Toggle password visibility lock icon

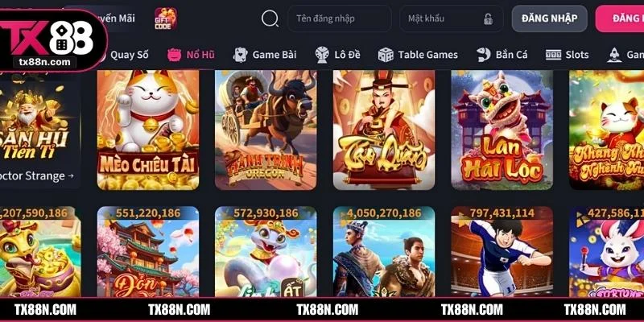coord(488,19)
